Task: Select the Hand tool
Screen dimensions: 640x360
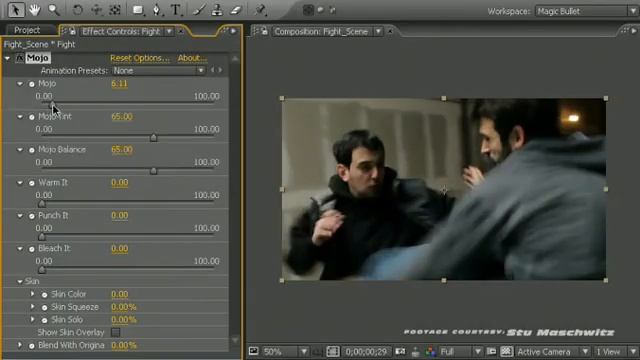Action: pos(34,10)
